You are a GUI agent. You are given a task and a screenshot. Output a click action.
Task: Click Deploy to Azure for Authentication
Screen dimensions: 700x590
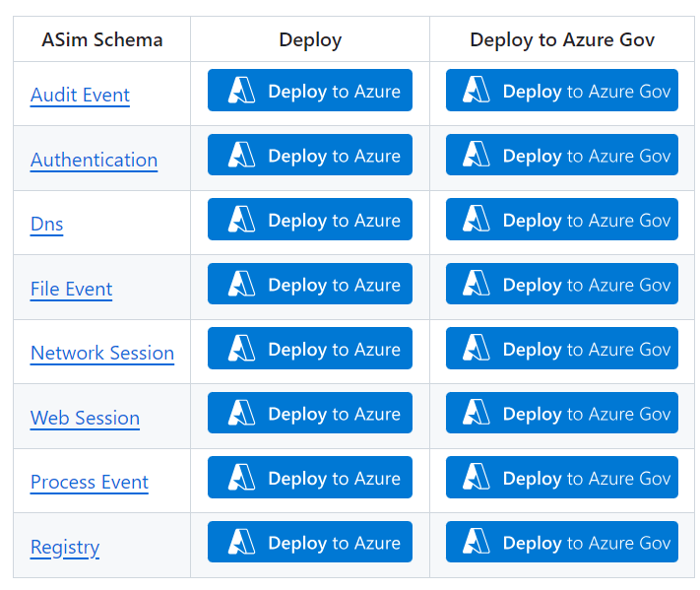310,155
